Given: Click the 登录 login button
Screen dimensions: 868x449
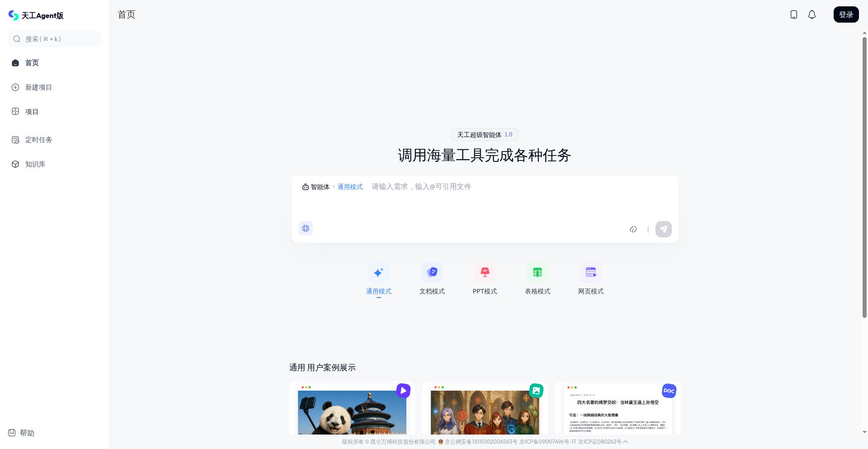Looking at the screenshot, I should pos(845,14).
